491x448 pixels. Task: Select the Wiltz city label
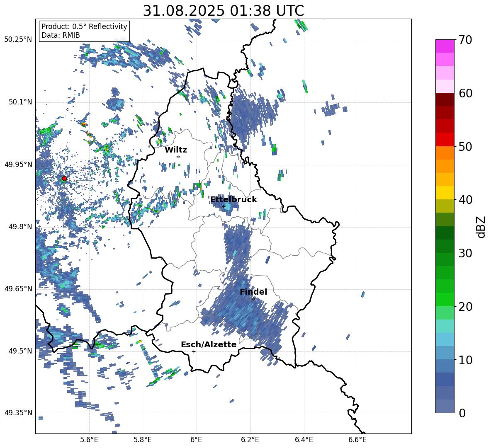click(176, 150)
